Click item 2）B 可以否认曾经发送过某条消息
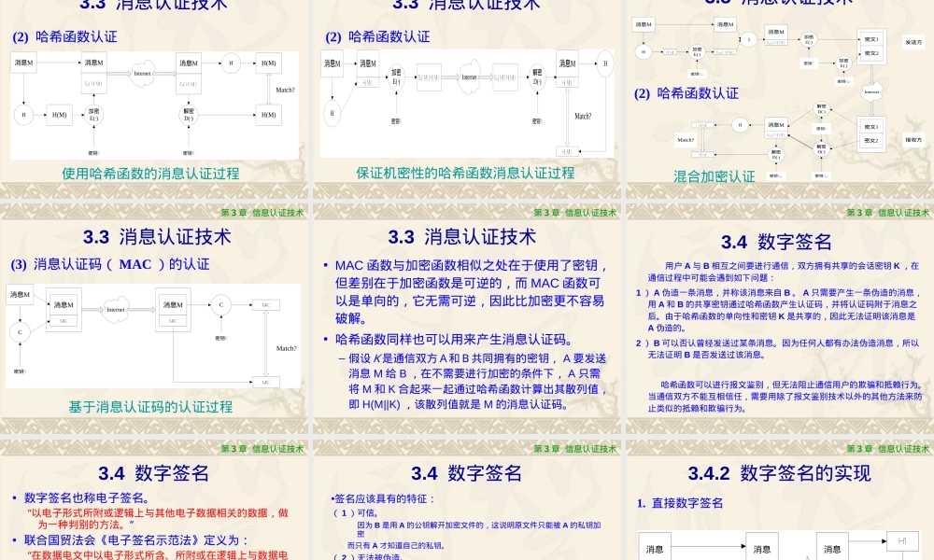 [x=777, y=349]
